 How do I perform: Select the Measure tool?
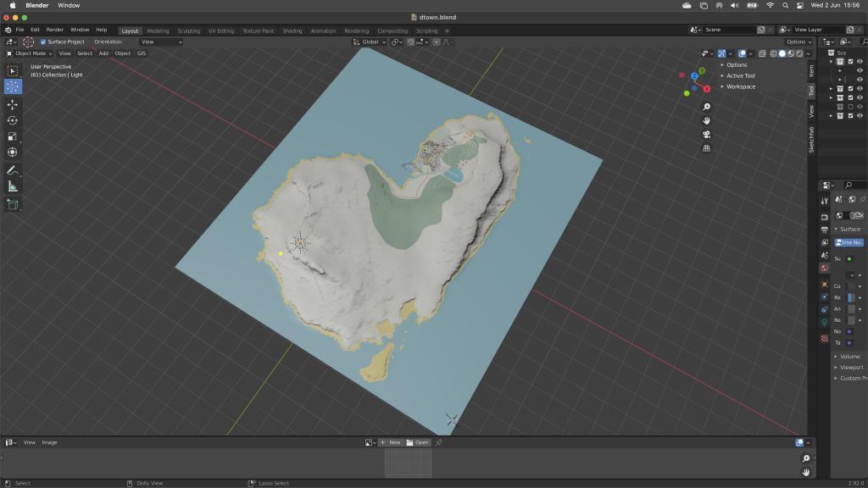(x=13, y=186)
